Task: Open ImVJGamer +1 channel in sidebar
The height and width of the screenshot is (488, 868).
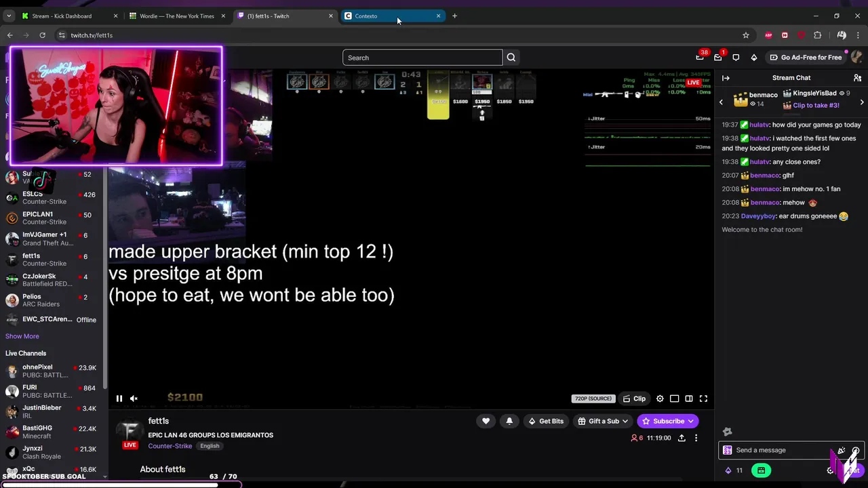Action: point(53,239)
